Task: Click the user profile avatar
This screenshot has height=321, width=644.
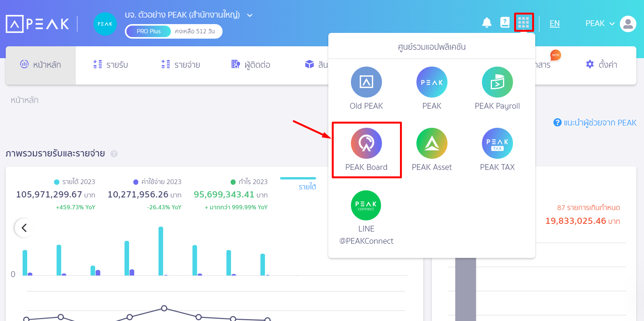Action: click(x=628, y=24)
